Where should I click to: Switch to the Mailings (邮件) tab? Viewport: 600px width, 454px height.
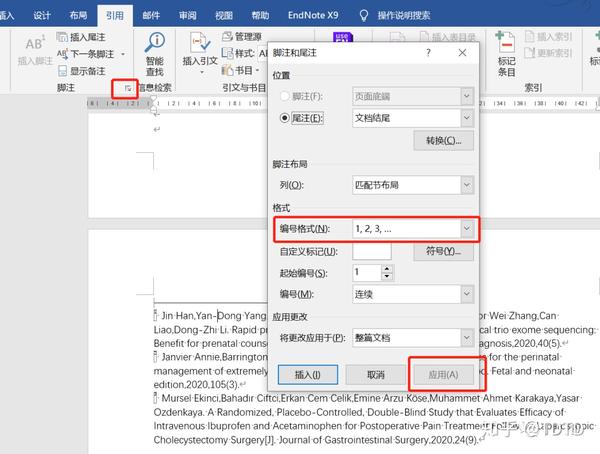(x=151, y=15)
